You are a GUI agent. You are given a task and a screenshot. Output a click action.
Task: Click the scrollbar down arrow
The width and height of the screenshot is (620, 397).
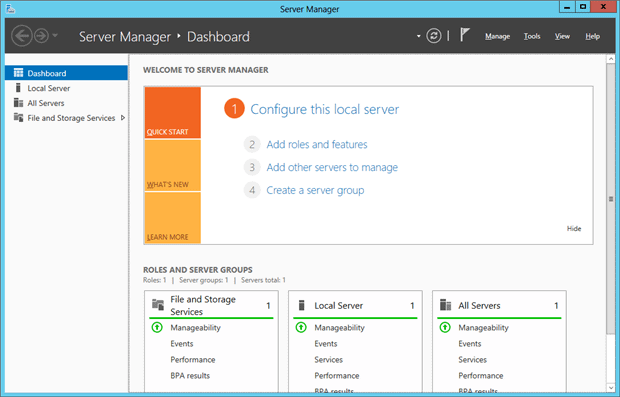tap(611, 388)
